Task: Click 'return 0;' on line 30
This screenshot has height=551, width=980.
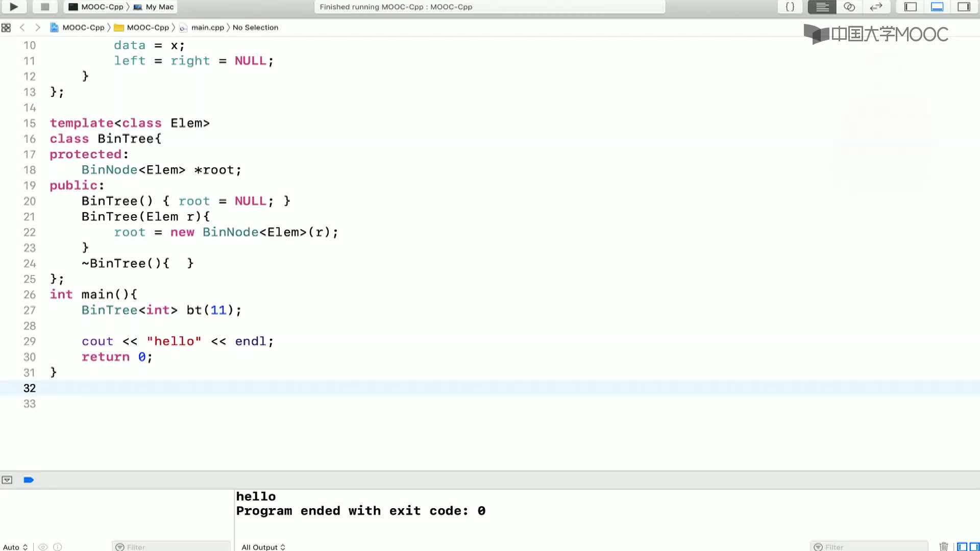Action: click(x=117, y=357)
